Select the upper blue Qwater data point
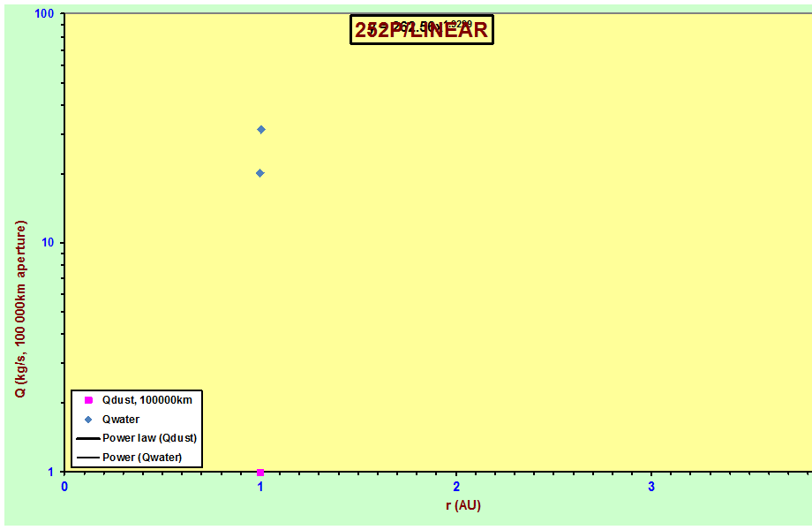 pyautogui.click(x=261, y=130)
